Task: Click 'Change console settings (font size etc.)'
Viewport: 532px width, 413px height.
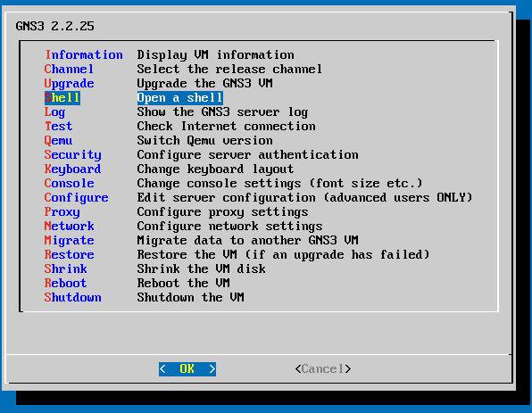Action: point(280,184)
